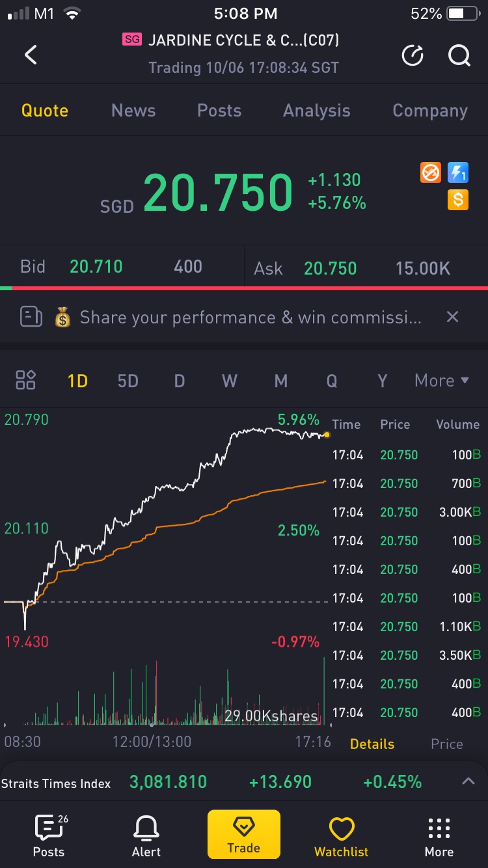Viewport: 488px width, 868px height.
Task: Tap the pink SG market tag
Action: [x=132, y=40]
